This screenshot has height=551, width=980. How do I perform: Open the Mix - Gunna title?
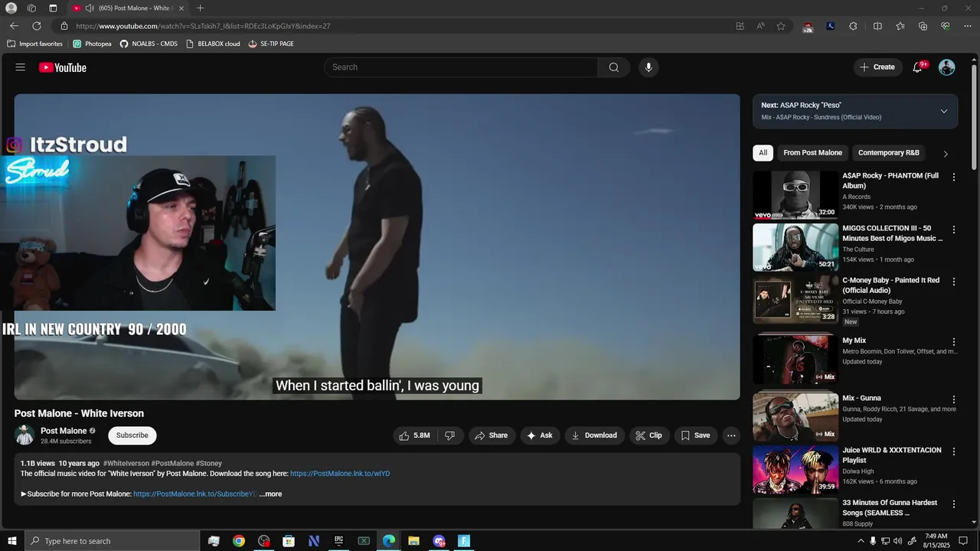pyautogui.click(x=861, y=399)
